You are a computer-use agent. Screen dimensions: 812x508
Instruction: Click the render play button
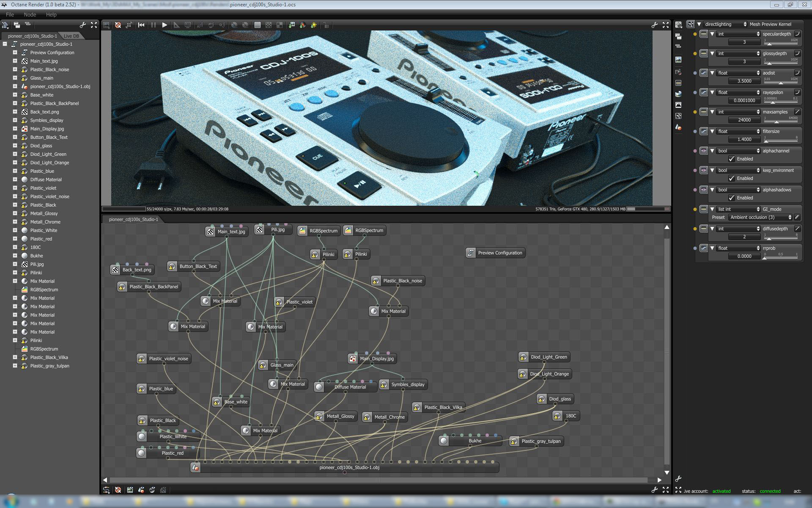pyautogui.click(x=165, y=25)
